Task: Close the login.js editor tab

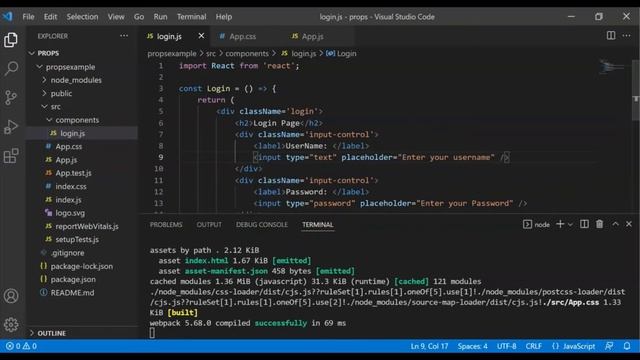Action: [201, 36]
